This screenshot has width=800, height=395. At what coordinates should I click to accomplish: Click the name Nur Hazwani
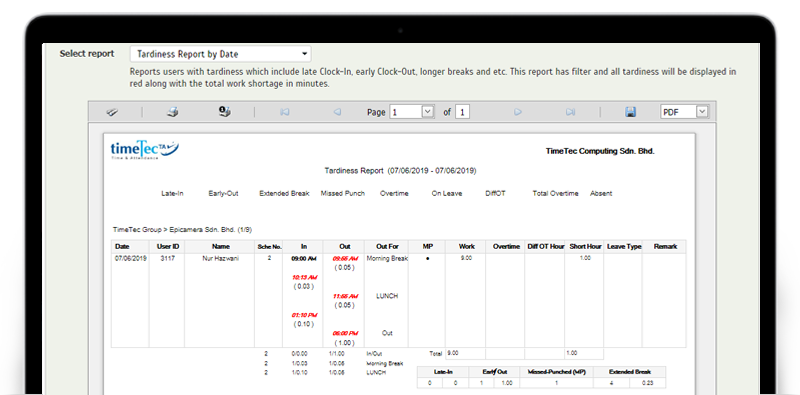(x=220, y=258)
